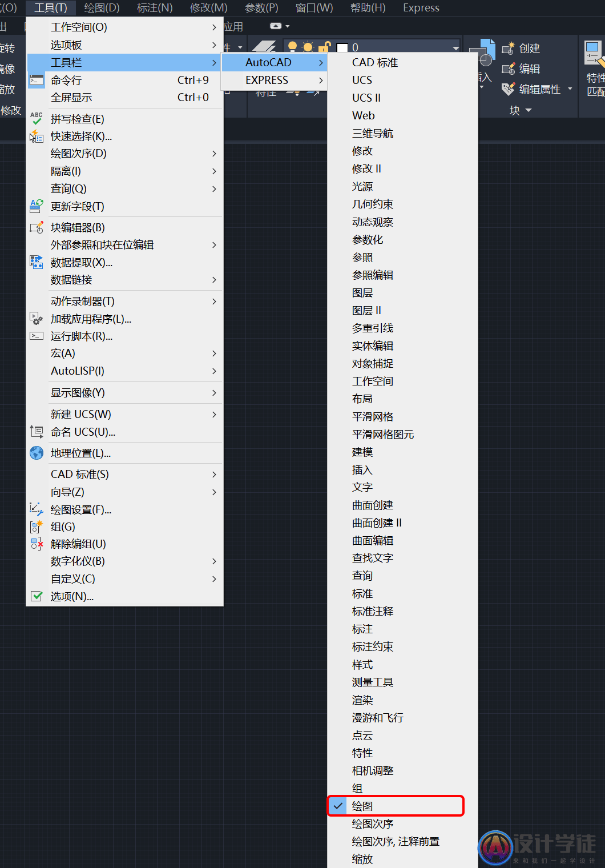
Task: Expand the 选项板 submenu
Action: tap(124, 45)
